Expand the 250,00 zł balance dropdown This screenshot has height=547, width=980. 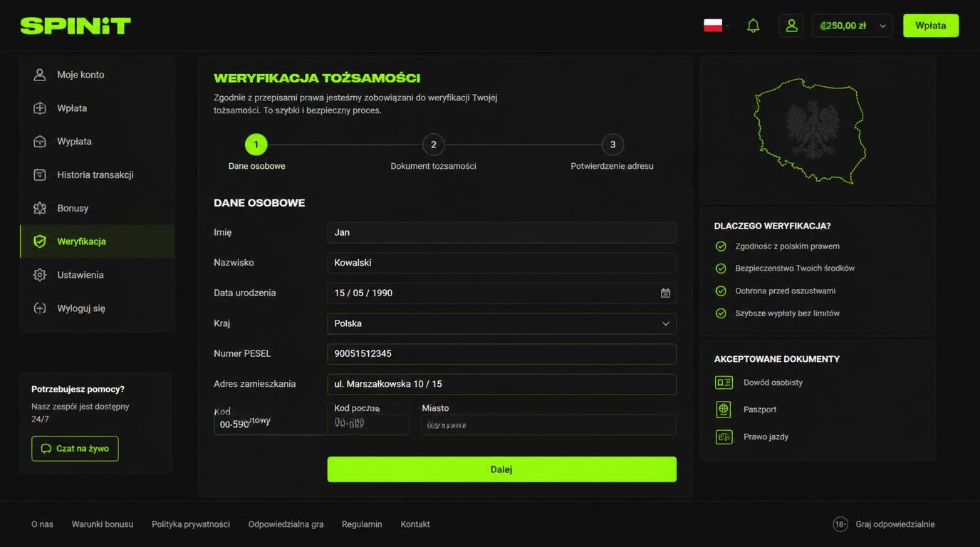pyautogui.click(x=853, y=26)
